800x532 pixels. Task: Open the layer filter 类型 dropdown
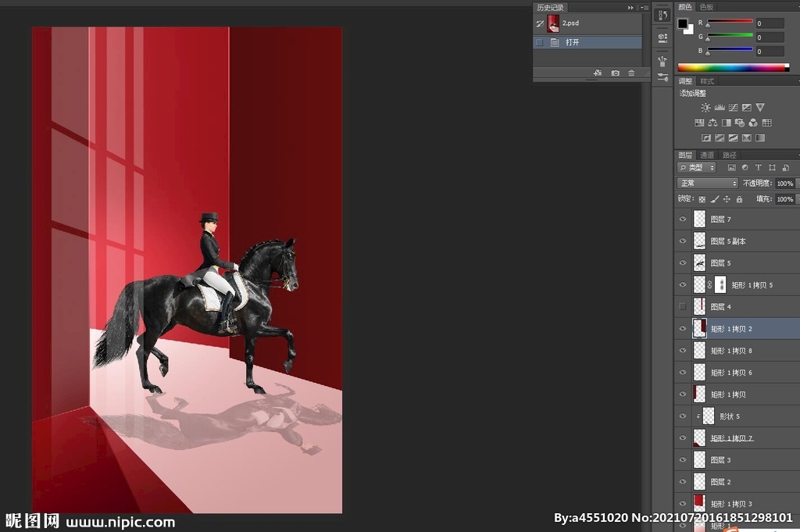[x=697, y=168]
